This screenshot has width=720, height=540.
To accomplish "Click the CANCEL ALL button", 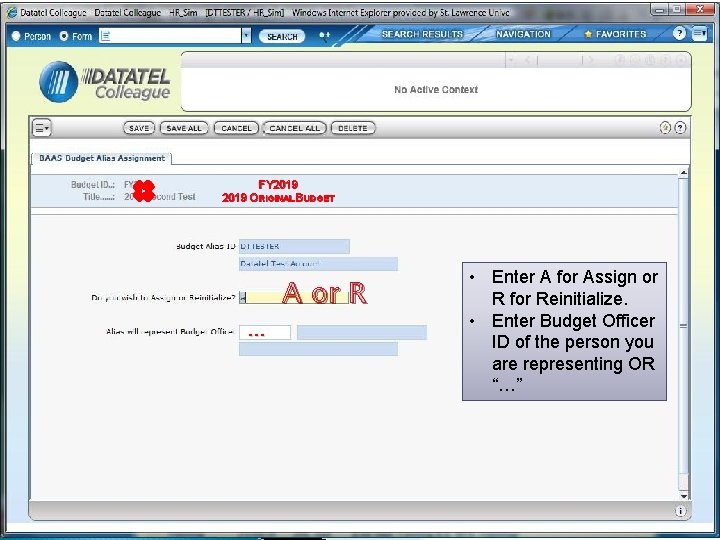I will (x=294, y=128).
